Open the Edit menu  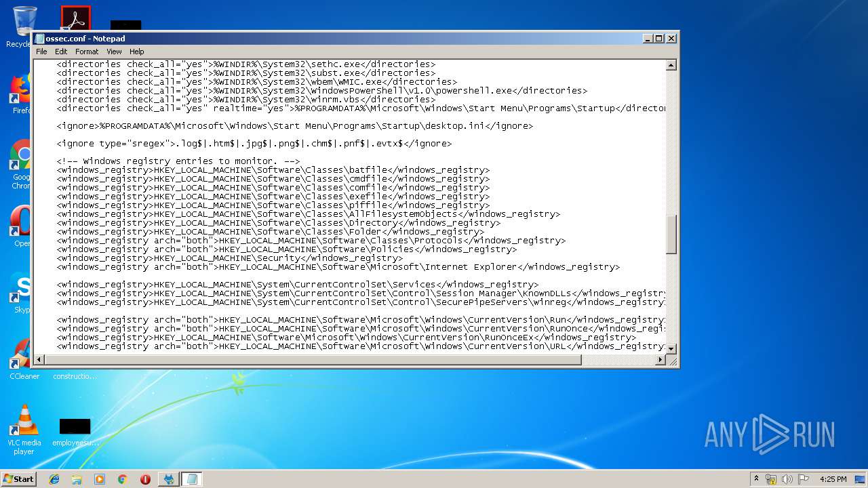click(61, 52)
